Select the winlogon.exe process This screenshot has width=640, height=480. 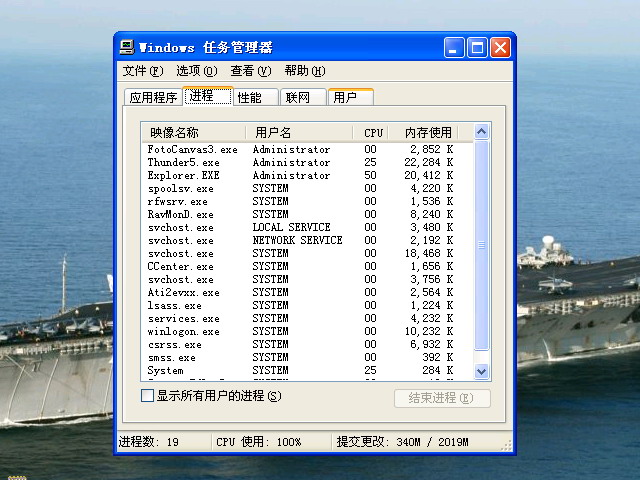(308, 331)
